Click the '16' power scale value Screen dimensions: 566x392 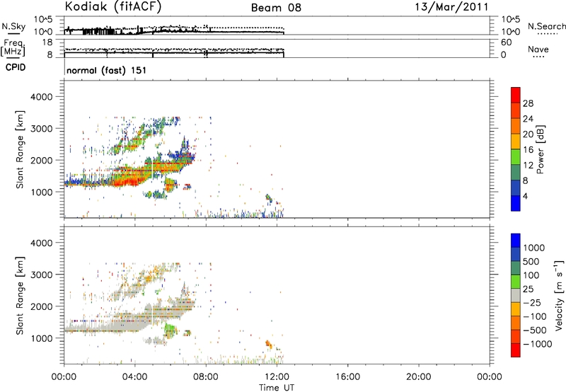(528, 150)
